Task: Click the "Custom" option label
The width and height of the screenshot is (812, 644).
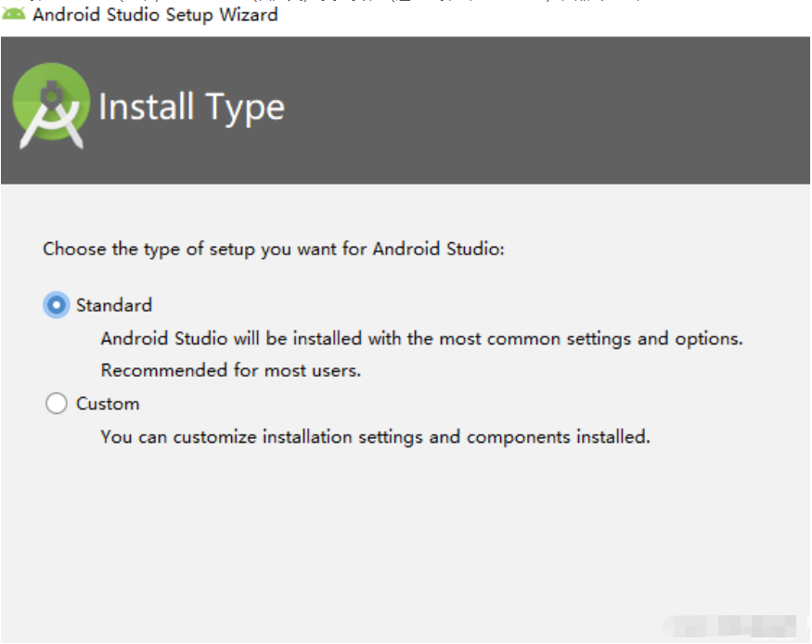Action: coord(108,404)
